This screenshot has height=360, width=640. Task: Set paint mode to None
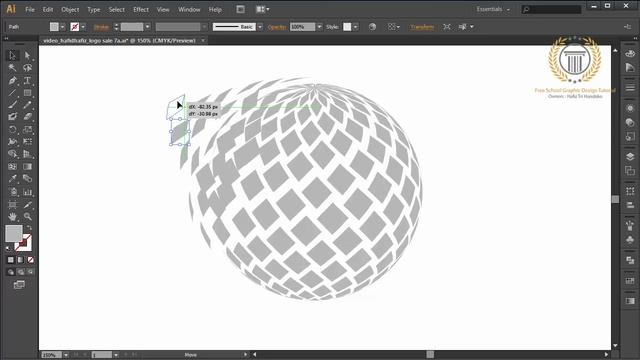30,260
